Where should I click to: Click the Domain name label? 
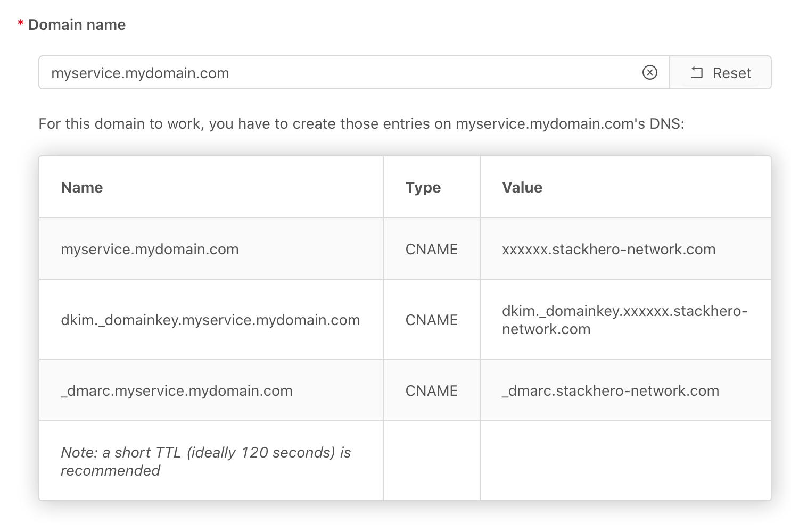point(77,25)
